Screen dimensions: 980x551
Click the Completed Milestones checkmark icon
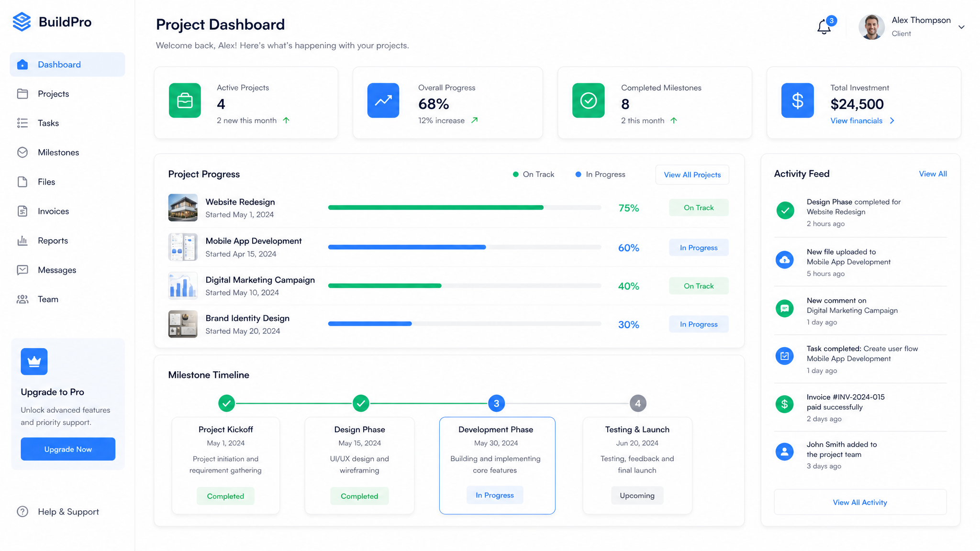coord(589,100)
